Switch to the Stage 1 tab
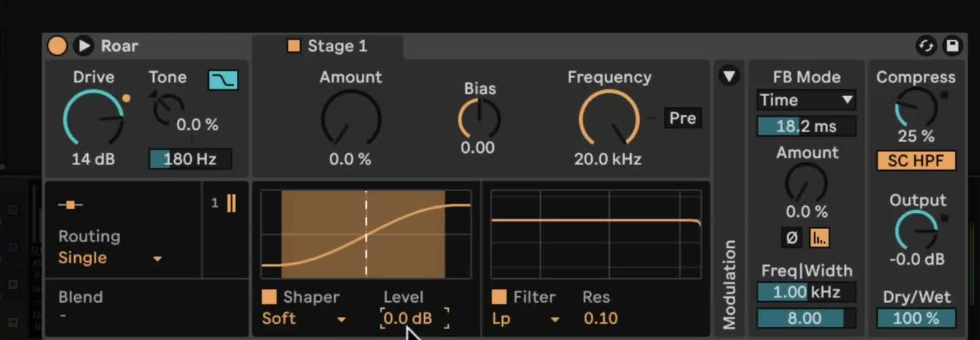Image resolution: width=980 pixels, height=340 pixels. pos(328,46)
